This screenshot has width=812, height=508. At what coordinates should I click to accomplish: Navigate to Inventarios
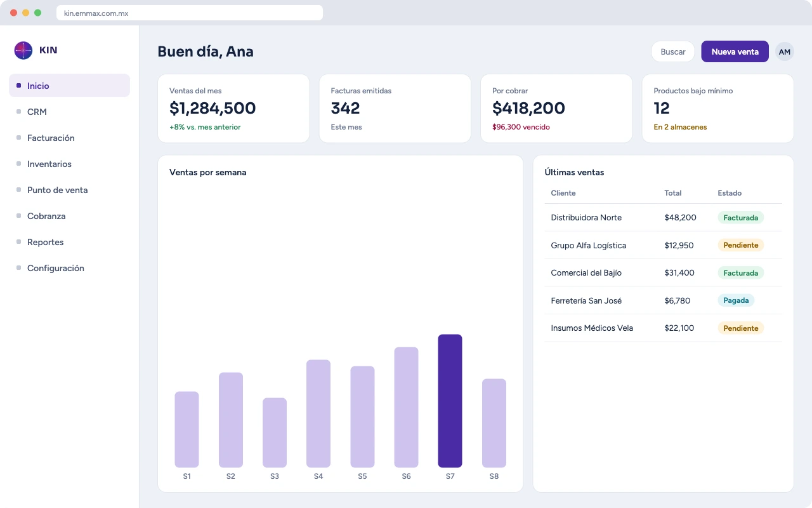click(x=69, y=164)
